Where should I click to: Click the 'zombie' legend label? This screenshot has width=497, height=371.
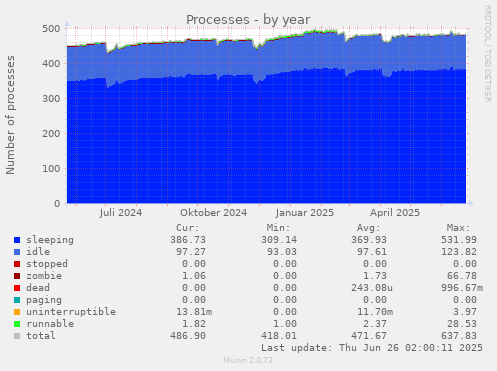(x=44, y=276)
